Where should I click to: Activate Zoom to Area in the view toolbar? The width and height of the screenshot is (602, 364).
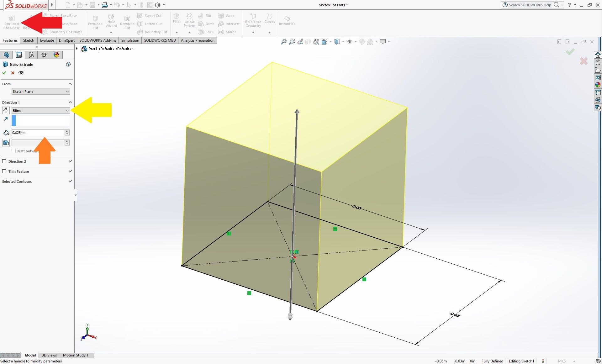click(292, 41)
